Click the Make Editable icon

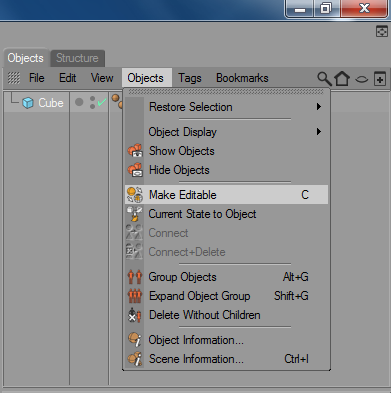point(135,195)
